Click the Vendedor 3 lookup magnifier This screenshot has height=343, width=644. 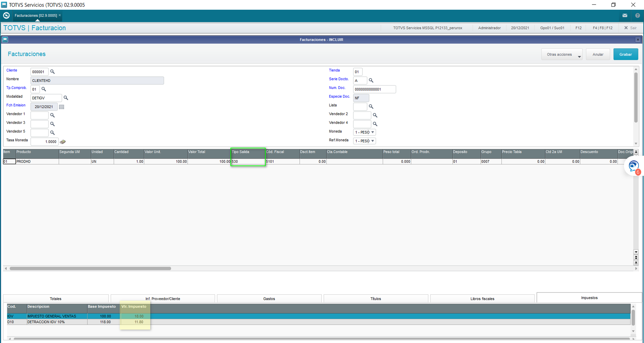coord(52,124)
